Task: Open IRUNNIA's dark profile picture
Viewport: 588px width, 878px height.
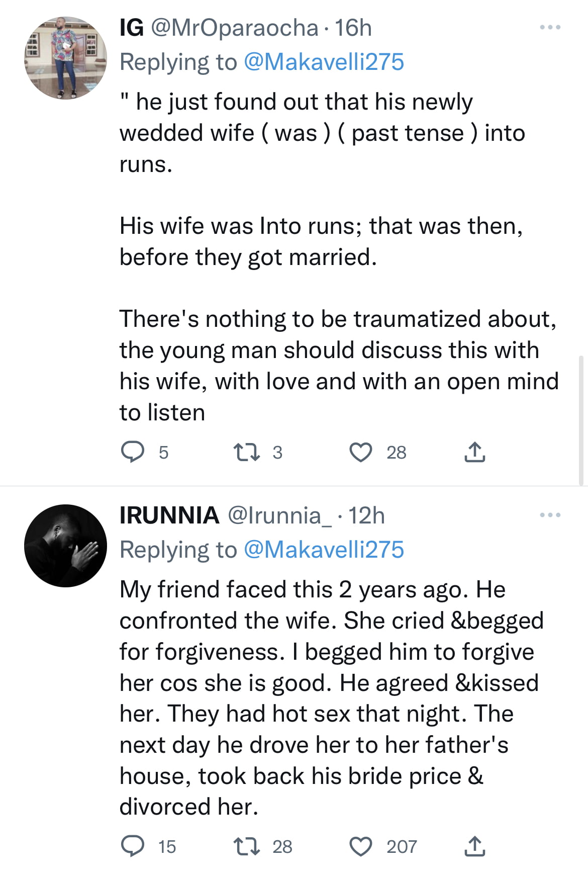Action: click(x=65, y=546)
